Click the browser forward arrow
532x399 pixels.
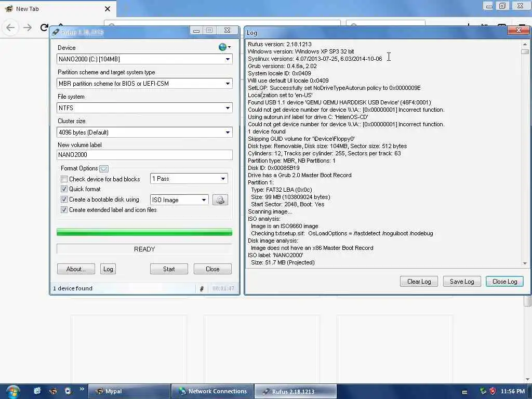(28, 28)
